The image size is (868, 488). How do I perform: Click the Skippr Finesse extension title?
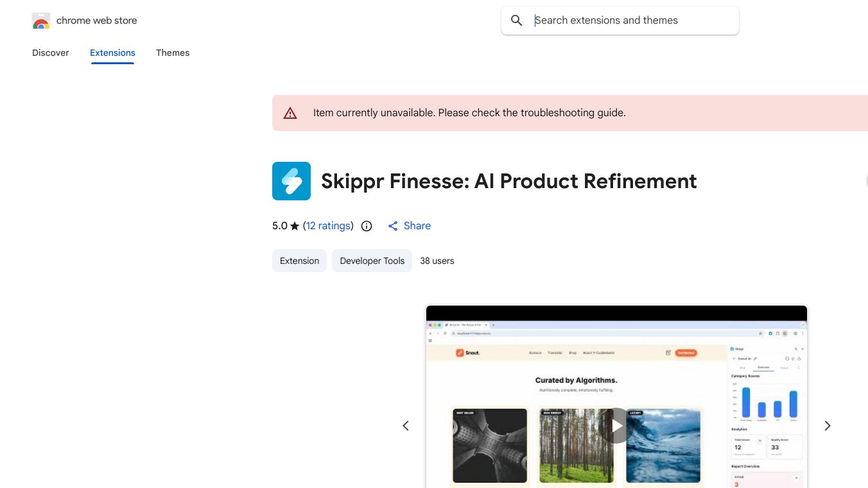[x=508, y=181]
